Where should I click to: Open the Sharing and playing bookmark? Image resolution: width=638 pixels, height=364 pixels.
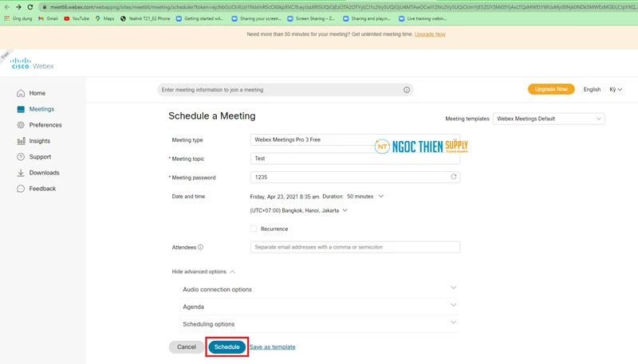pyautogui.click(x=367, y=18)
